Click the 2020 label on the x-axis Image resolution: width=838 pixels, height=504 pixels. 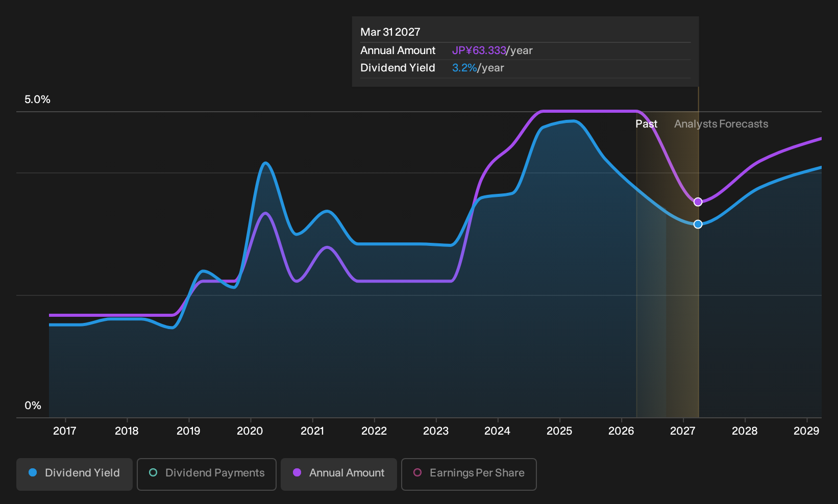point(250,431)
